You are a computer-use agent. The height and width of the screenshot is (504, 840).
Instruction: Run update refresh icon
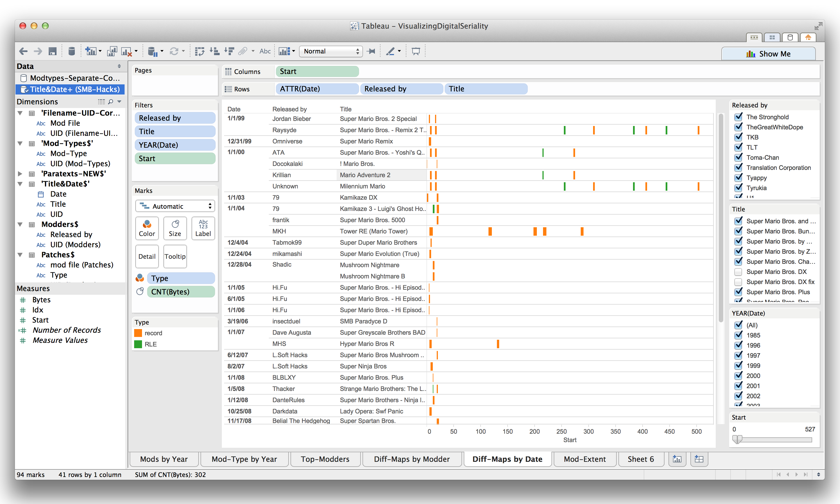[174, 51]
